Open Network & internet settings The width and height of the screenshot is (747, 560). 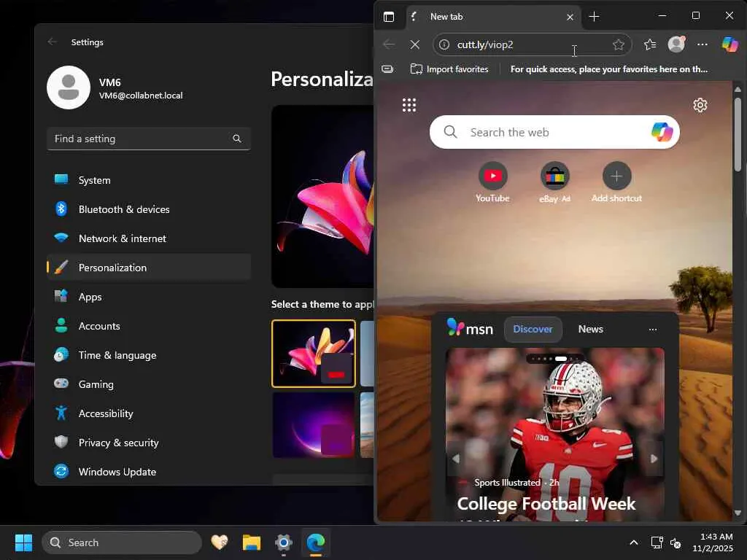click(149, 238)
